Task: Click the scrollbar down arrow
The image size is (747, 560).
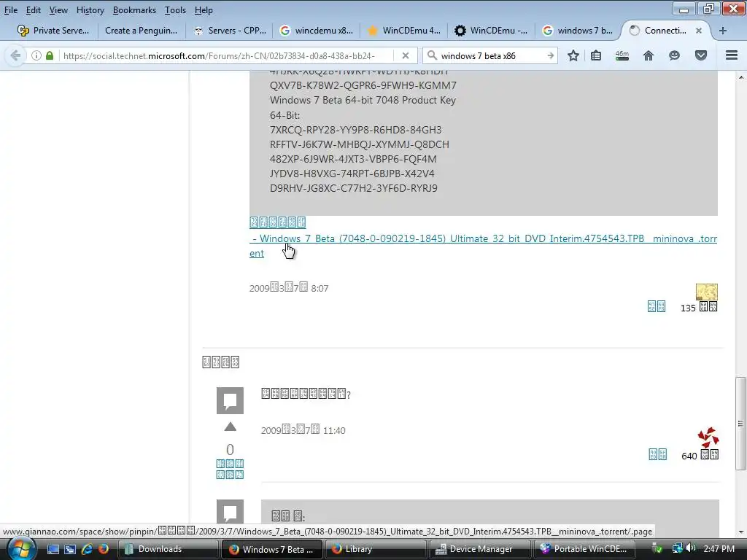Action: 740,532
